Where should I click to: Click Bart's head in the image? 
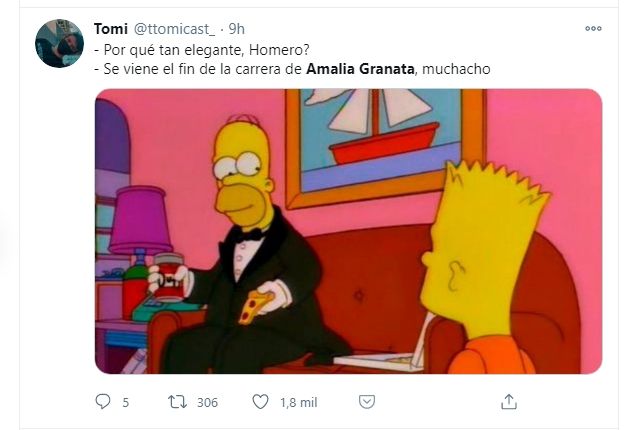pyautogui.click(x=485, y=252)
